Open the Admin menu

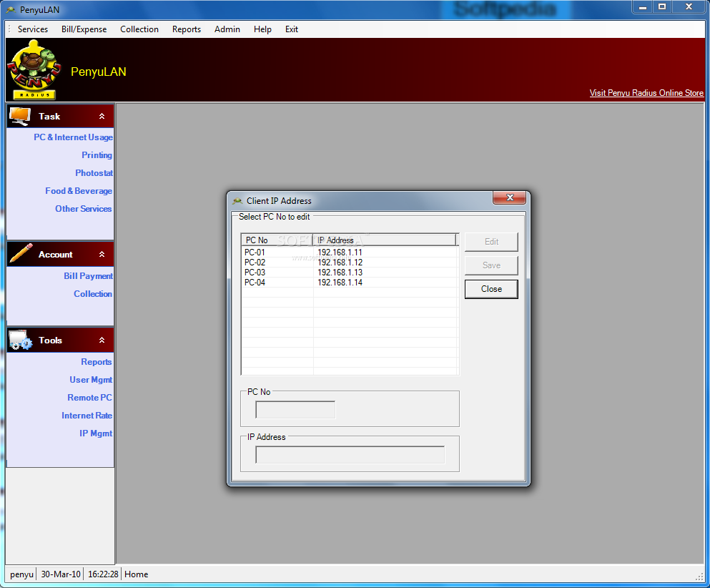[227, 29]
